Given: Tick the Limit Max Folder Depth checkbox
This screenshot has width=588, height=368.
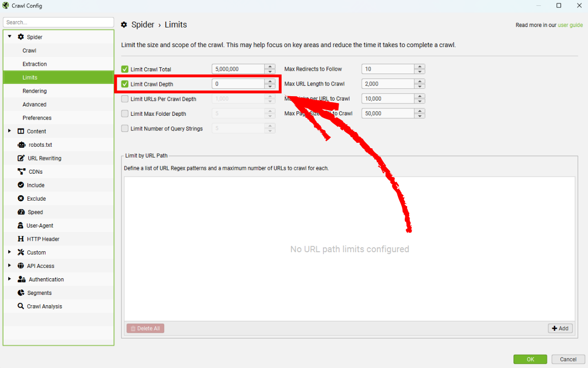Looking at the screenshot, I should (125, 113).
